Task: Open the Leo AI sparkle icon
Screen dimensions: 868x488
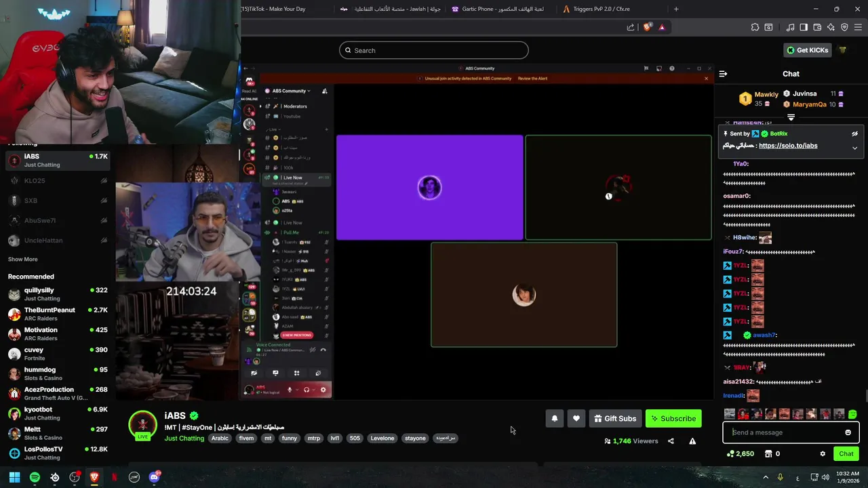Action: coord(831,27)
